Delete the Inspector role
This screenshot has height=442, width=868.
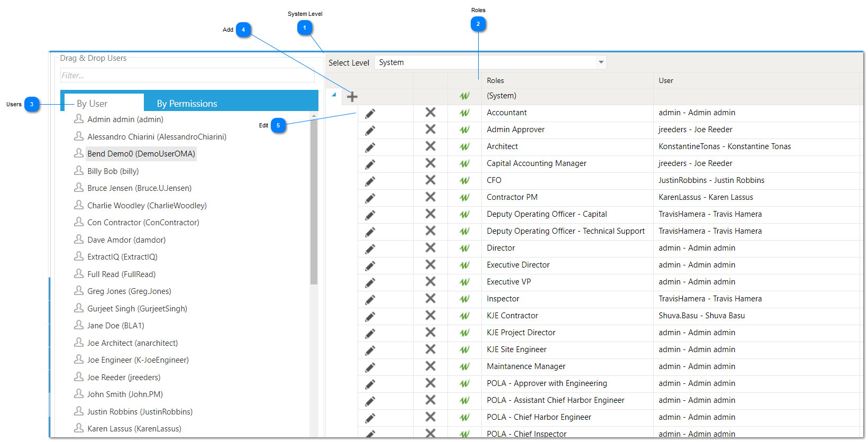pos(431,298)
